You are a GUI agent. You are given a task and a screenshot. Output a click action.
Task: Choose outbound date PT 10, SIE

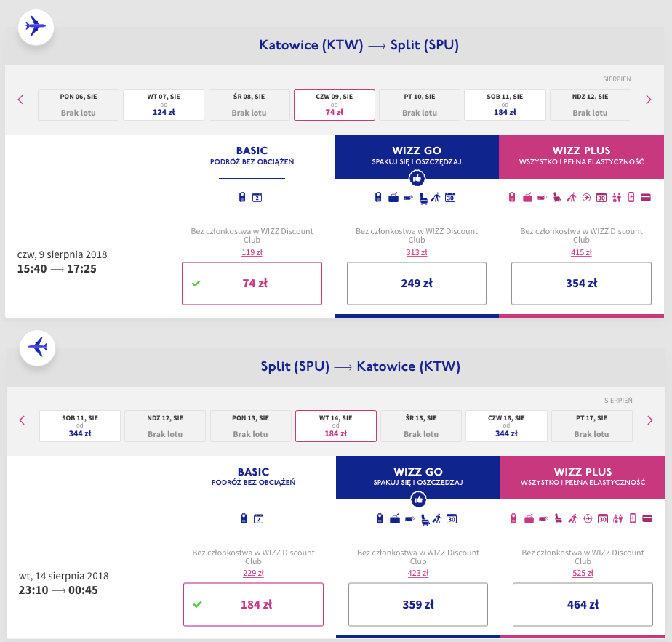pos(420,105)
